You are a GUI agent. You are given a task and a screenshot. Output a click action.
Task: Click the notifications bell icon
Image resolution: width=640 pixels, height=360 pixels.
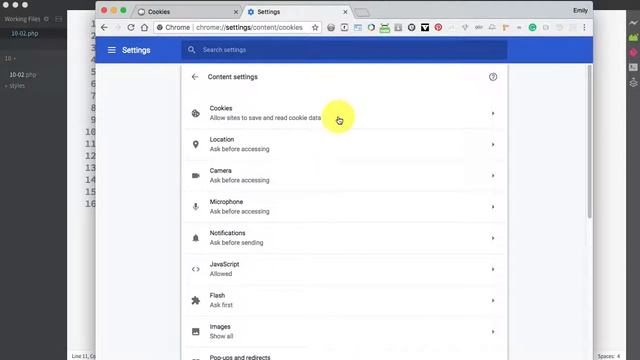tap(196, 238)
